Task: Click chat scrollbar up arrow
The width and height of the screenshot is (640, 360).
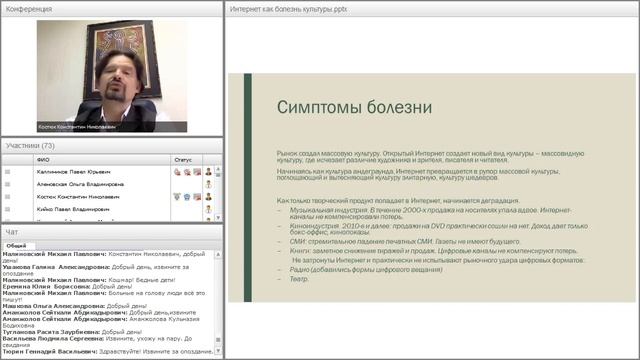Action: tap(218, 255)
